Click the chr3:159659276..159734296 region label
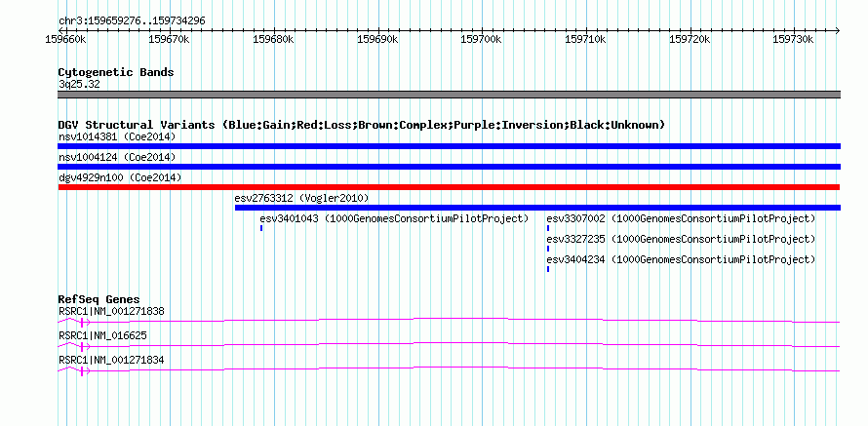868x426 pixels. click(132, 21)
